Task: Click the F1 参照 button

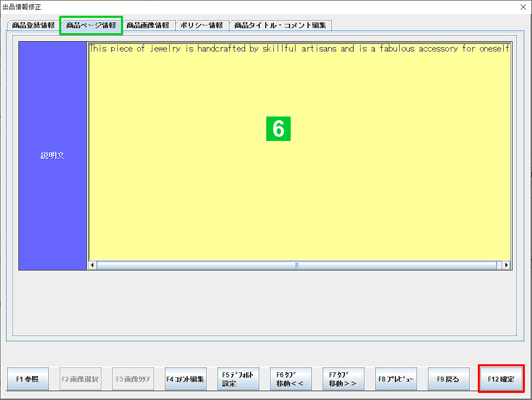Action: pyautogui.click(x=28, y=379)
